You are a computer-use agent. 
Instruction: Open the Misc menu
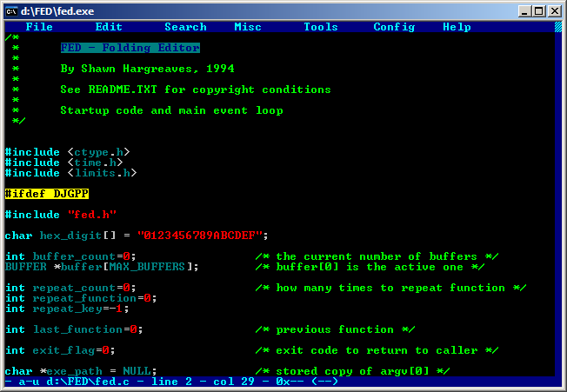click(x=248, y=27)
